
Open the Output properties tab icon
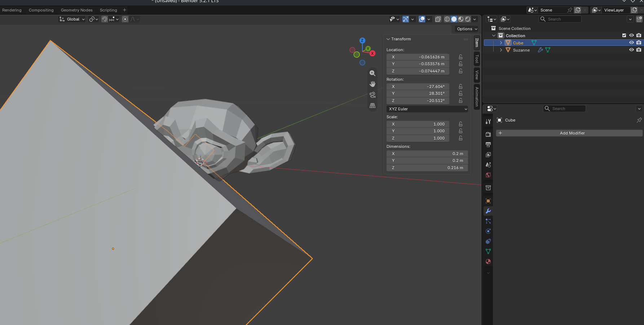pyautogui.click(x=488, y=144)
